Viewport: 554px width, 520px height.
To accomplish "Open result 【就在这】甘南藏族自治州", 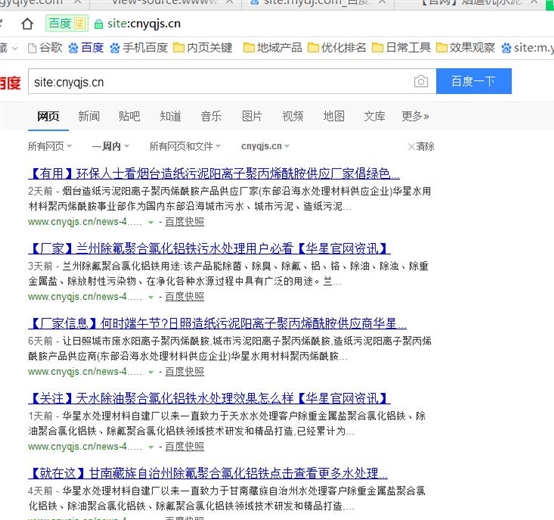I will tap(208, 473).
